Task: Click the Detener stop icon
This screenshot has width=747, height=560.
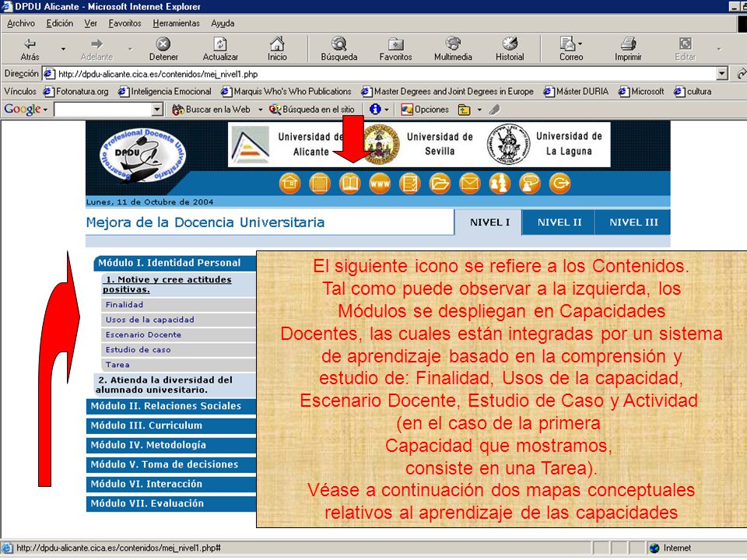Action: point(163,44)
